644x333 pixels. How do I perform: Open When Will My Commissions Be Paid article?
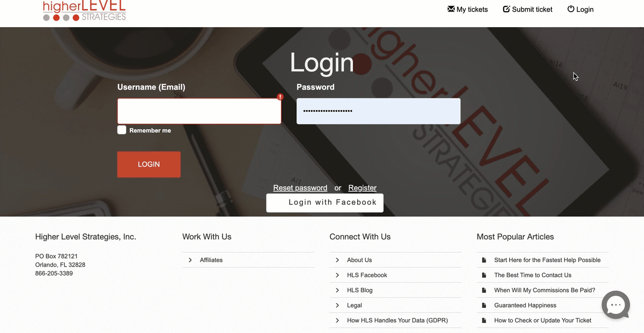pos(545,290)
